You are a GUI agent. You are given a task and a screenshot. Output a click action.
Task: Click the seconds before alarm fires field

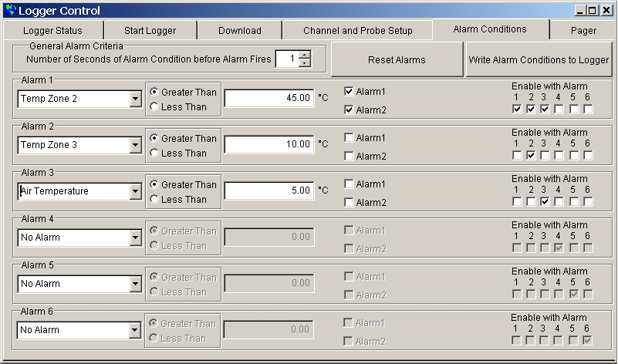[287, 59]
